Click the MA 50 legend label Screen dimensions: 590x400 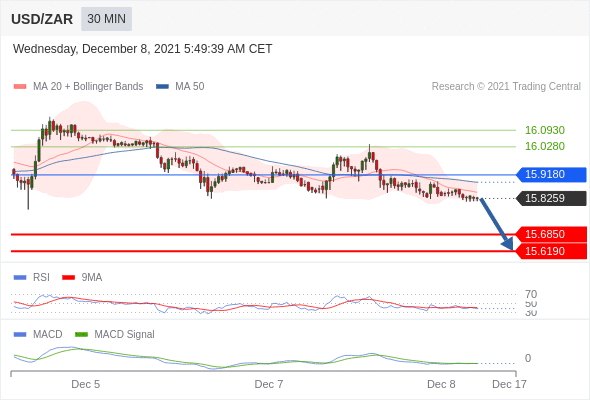coord(190,86)
